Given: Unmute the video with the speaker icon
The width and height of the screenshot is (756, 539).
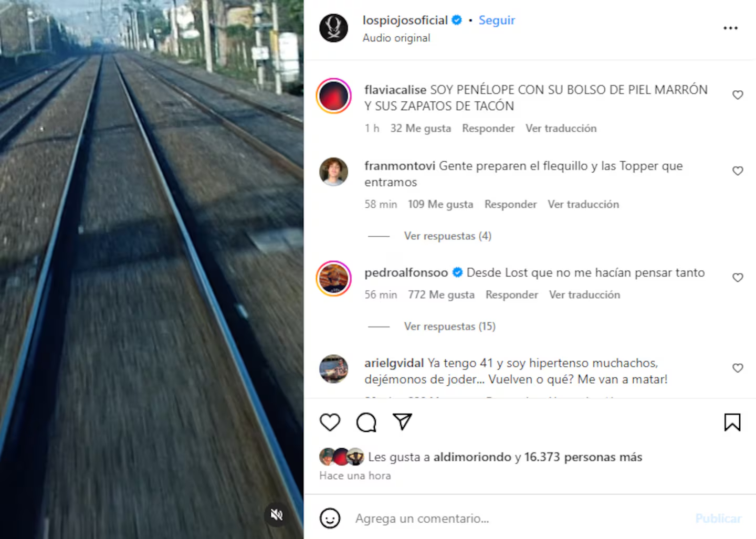Looking at the screenshot, I should click(x=277, y=515).
